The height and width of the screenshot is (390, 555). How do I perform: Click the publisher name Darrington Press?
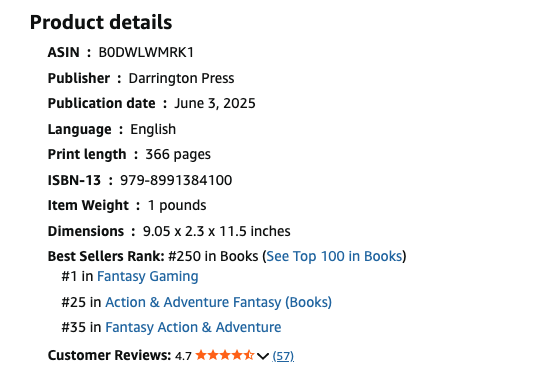point(181,78)
